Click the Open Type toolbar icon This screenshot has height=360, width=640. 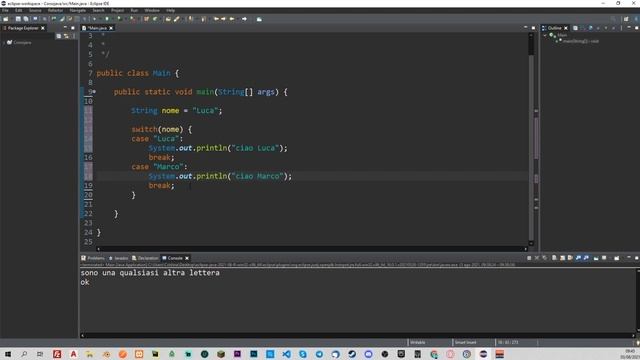tap(168, 19)
